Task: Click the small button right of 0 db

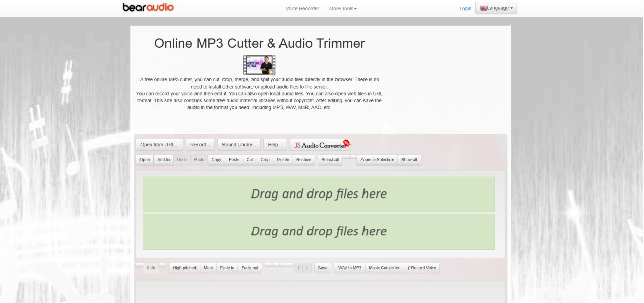Action: [x=162, y=265]
